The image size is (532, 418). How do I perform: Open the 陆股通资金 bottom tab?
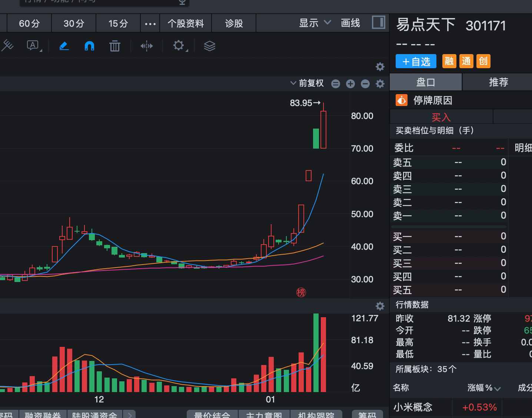(x=94, y=415)
